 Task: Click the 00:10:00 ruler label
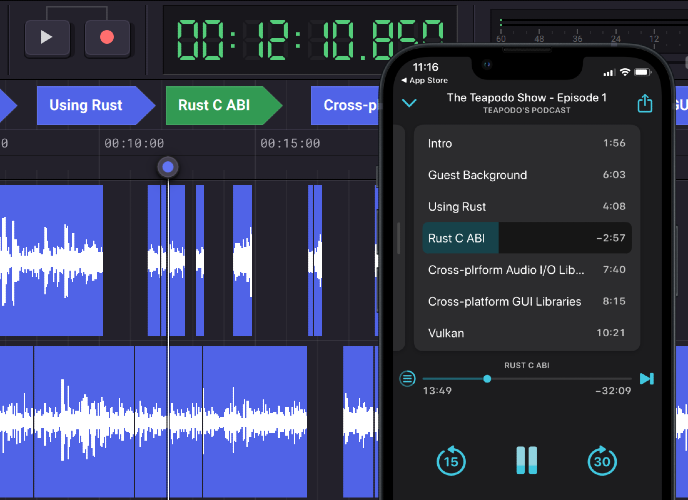[134, 143]
